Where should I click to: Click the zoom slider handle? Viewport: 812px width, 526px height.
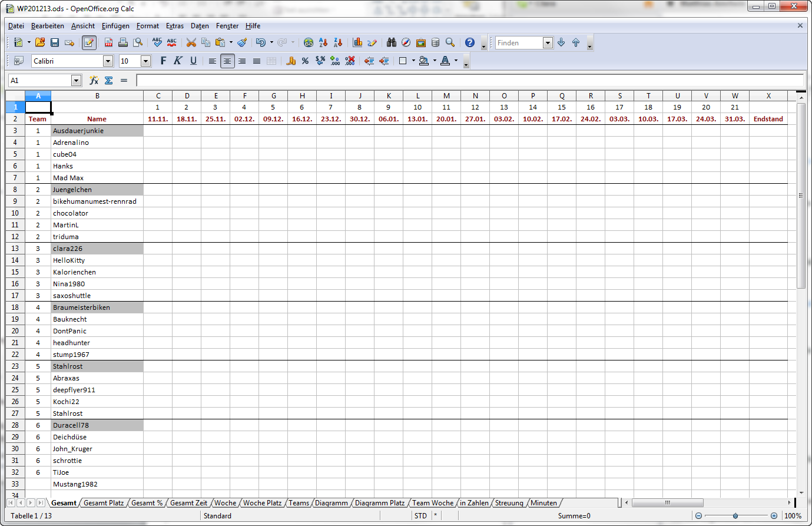click(735, 516)
